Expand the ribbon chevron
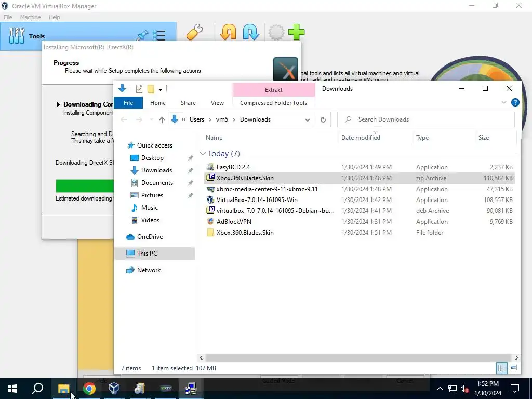 (504, 102)
